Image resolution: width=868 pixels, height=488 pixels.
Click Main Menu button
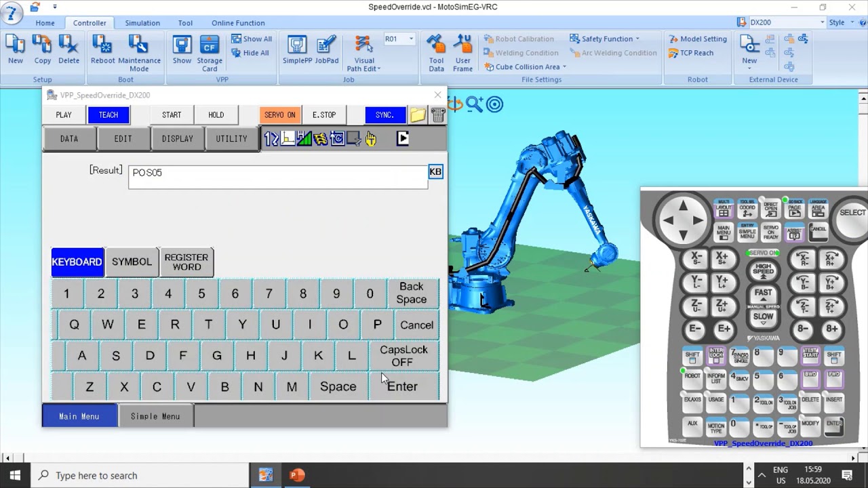click(79, 416)
